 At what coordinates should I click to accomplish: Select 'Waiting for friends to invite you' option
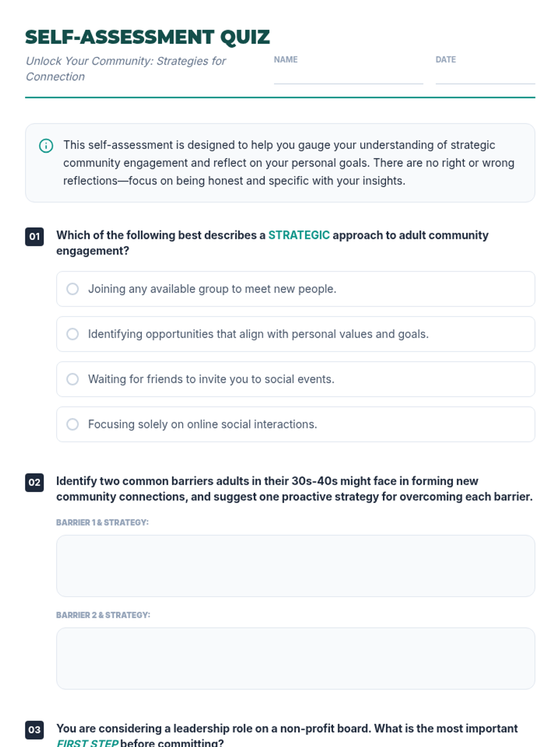point(295,379)
